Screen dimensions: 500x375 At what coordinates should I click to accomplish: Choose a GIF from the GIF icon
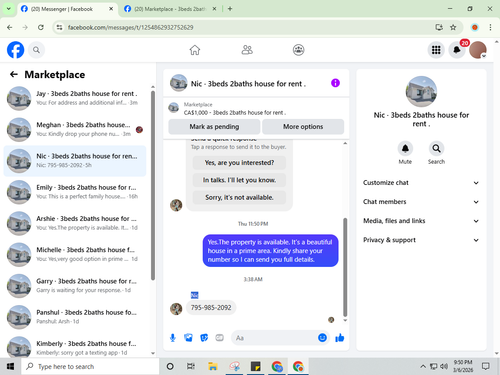219,338
